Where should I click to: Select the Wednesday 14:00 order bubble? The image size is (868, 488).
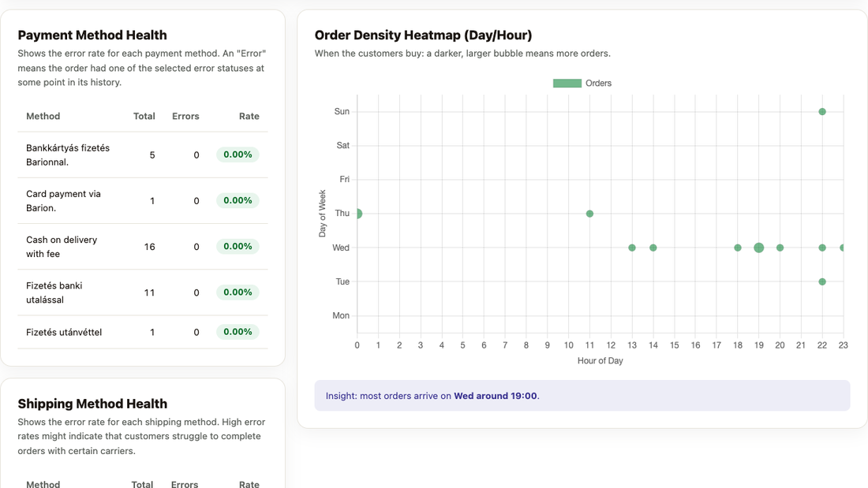653,248
